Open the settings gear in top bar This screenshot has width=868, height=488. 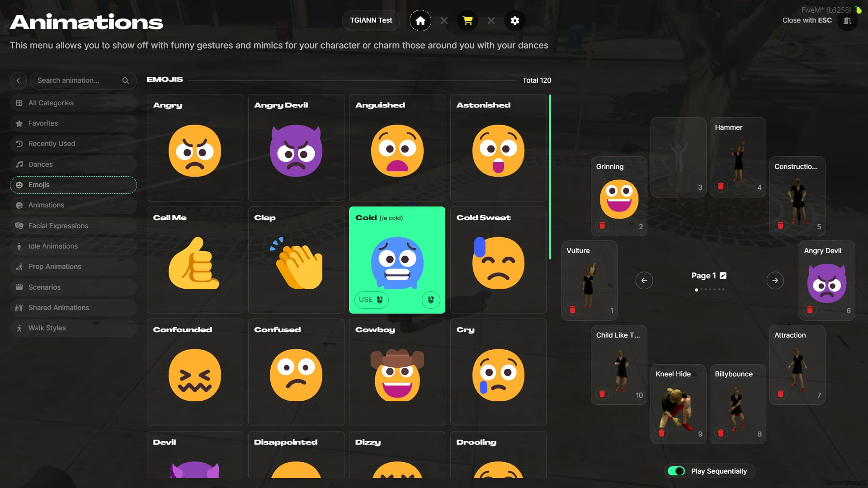[514, 21]
